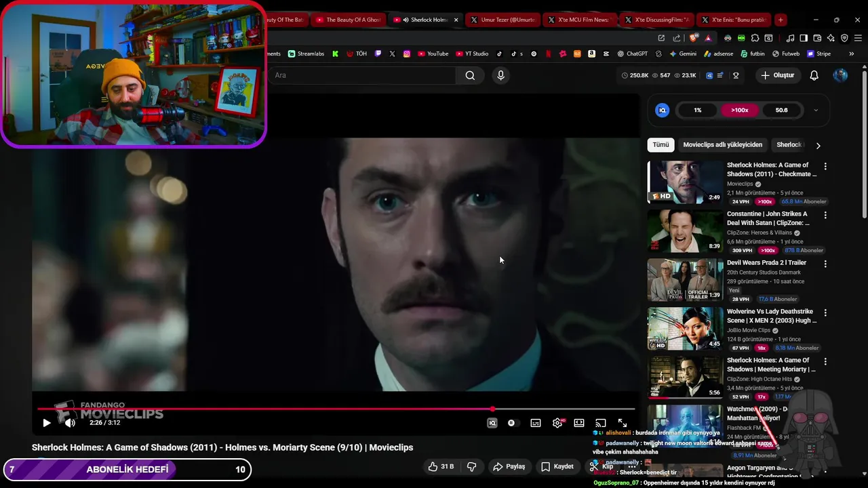Select 'Movieclips adlı yükleyiciden' chip

coord(723,145)
